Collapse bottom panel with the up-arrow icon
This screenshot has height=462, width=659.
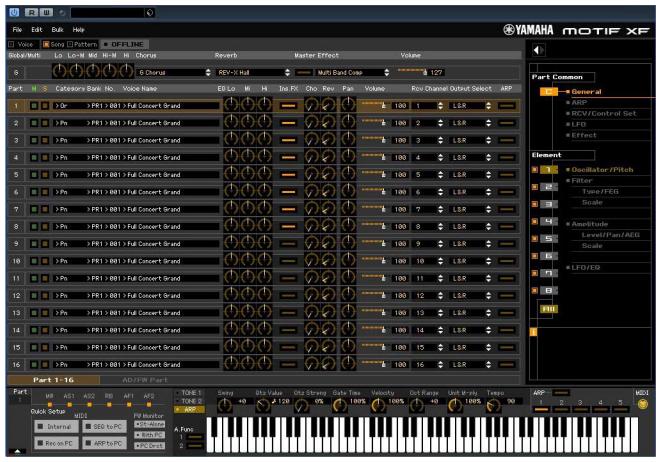[x=17, y=451]
